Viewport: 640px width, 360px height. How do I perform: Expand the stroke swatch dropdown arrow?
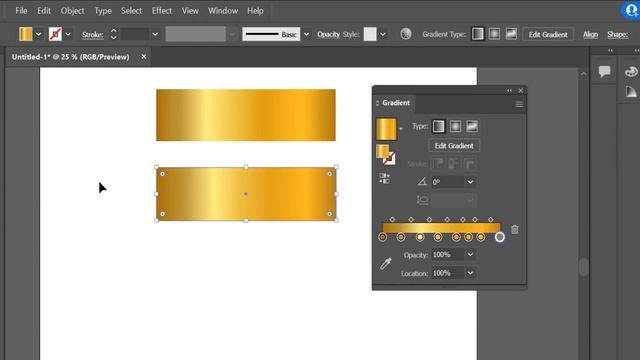[68, 34]
